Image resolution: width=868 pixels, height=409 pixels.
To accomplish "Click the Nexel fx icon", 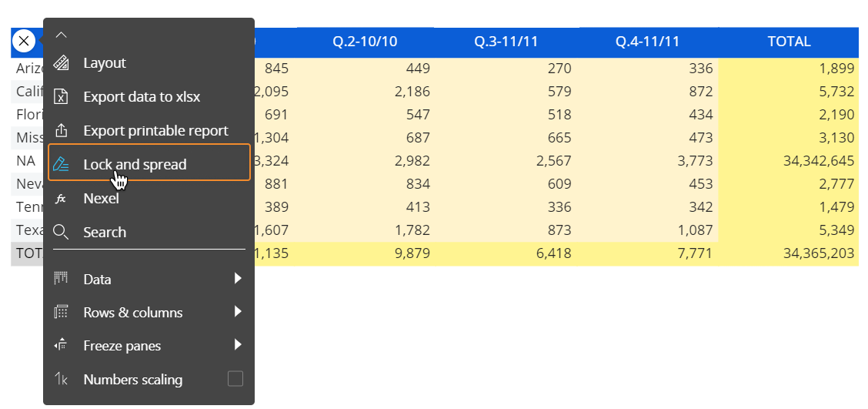I will [x=62, y=199].
